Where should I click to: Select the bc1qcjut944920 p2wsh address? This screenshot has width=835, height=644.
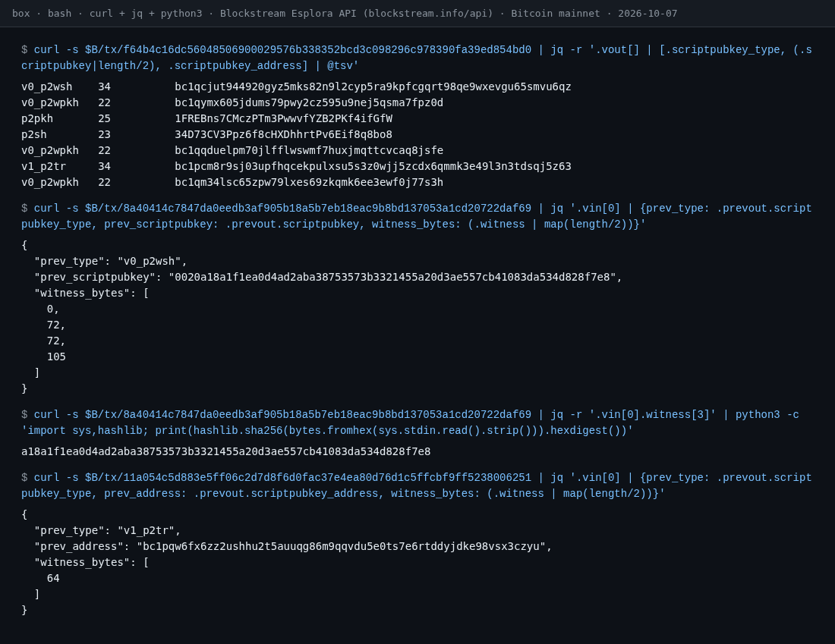(x=373, y=86)
